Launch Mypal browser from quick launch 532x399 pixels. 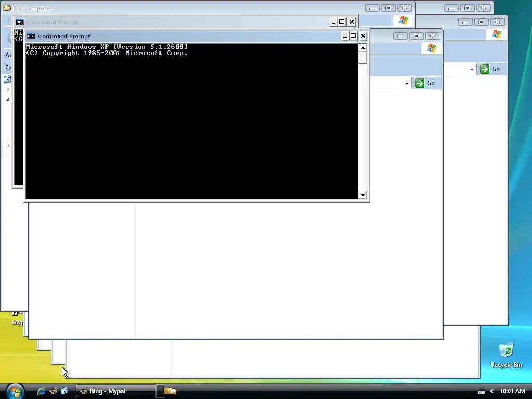tap(53, 391)
